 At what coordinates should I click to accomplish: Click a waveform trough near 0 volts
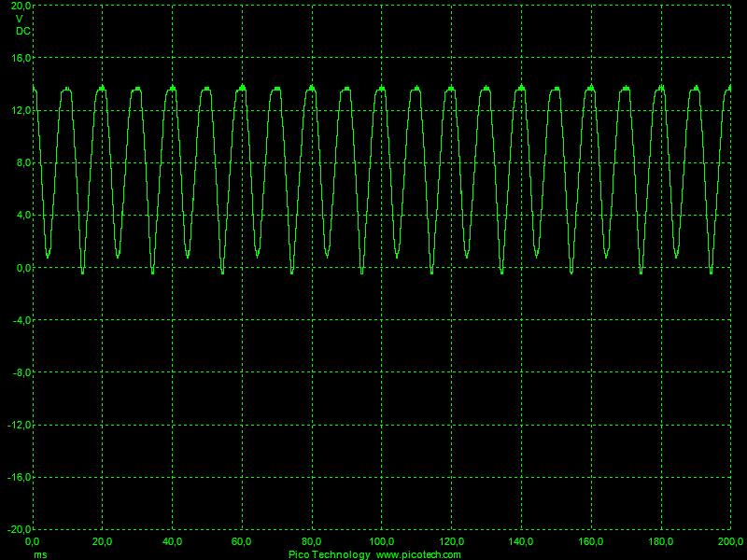pos(83,271)
